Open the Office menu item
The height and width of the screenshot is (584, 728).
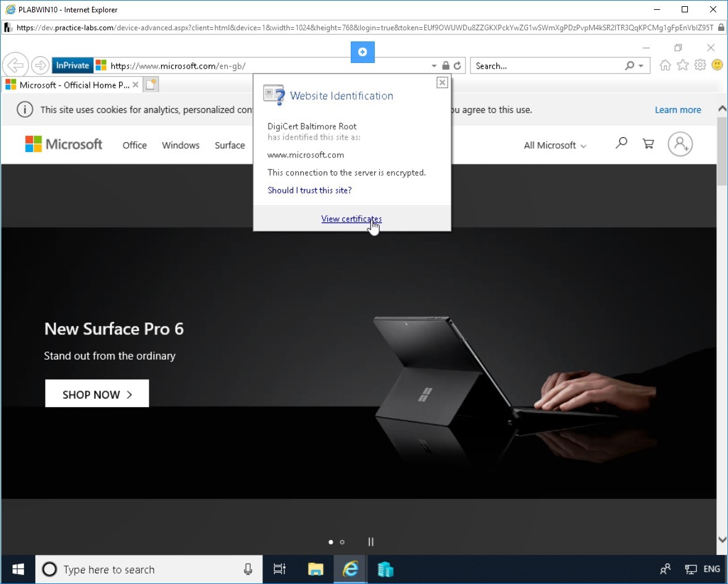click(135, 145)
